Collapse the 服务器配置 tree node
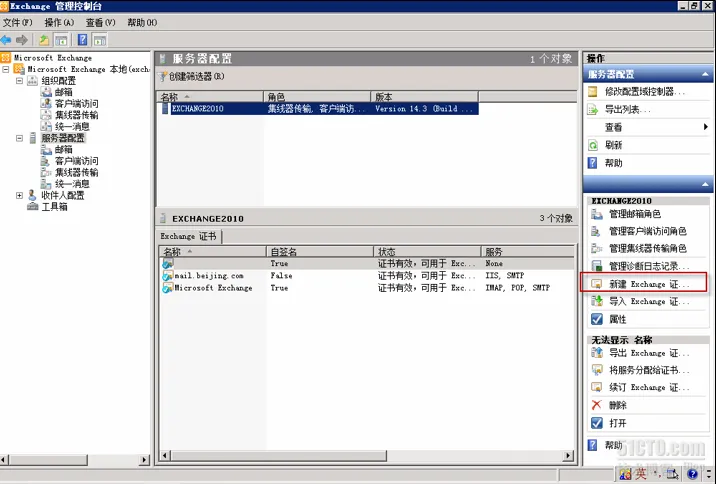Viewport: 716px width, 484px height. [x=20, y=138]
